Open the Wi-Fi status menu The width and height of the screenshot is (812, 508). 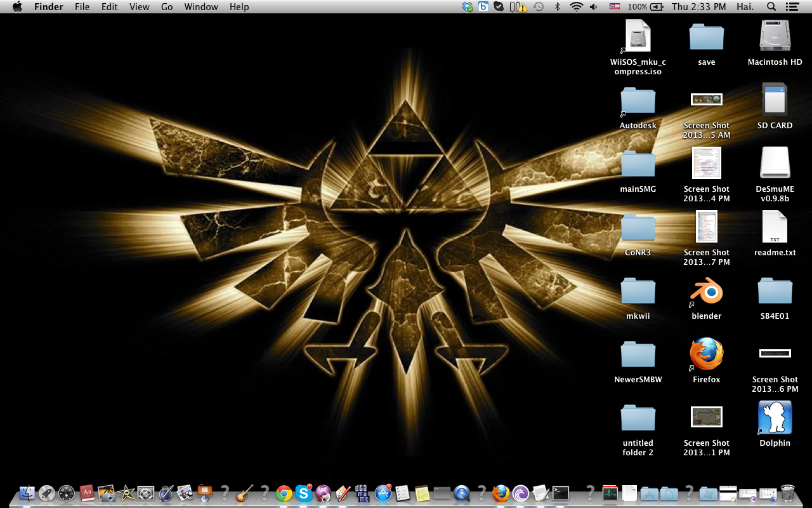(x=576, y=7)
